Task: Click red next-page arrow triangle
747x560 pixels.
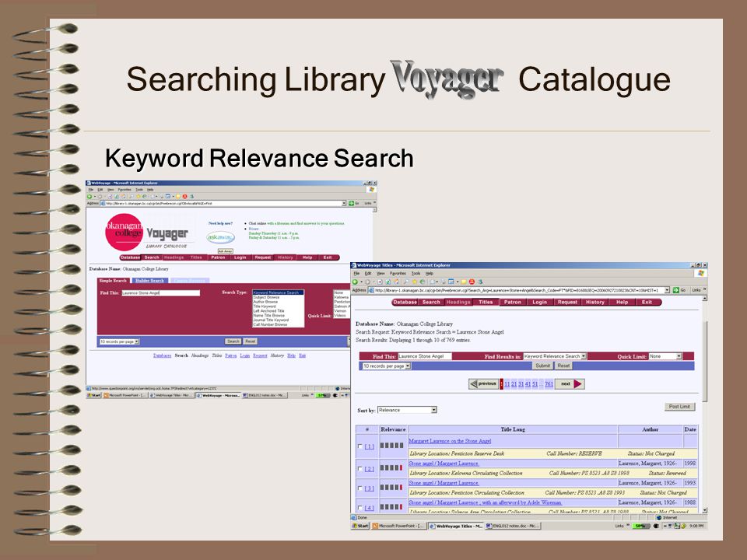Action: (578, 383)
